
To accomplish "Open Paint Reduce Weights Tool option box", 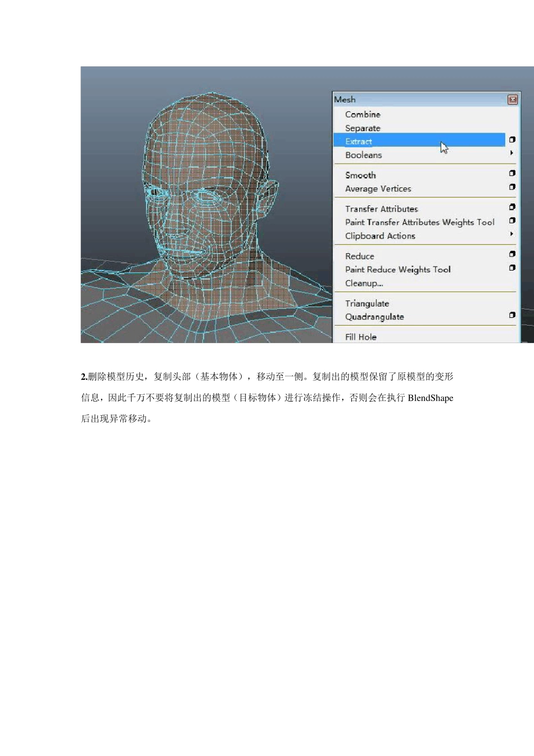I will coord(512,268).
